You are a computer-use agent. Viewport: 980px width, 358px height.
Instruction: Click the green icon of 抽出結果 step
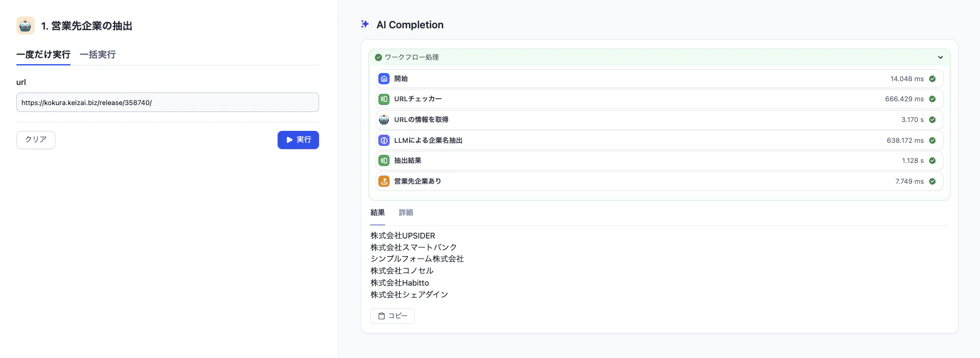(x=384, y=160)
